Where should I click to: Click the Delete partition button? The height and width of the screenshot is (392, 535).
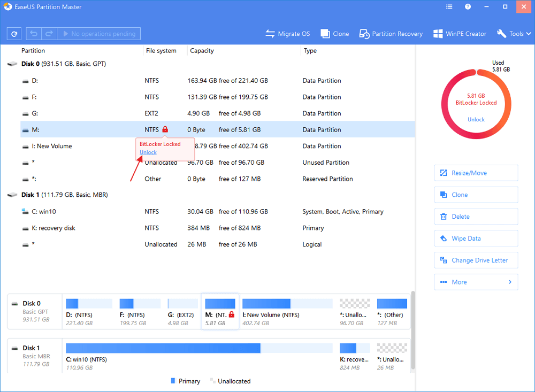476,217
